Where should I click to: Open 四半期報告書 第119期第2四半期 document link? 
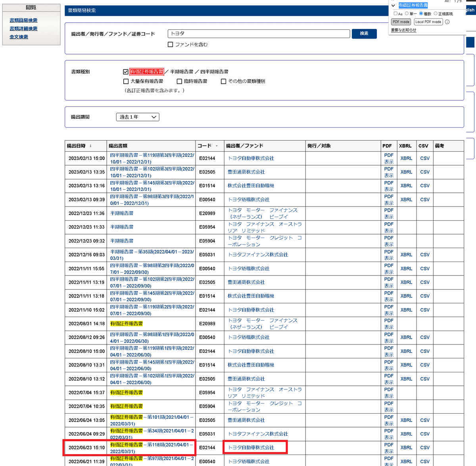[x=152, y=310]
